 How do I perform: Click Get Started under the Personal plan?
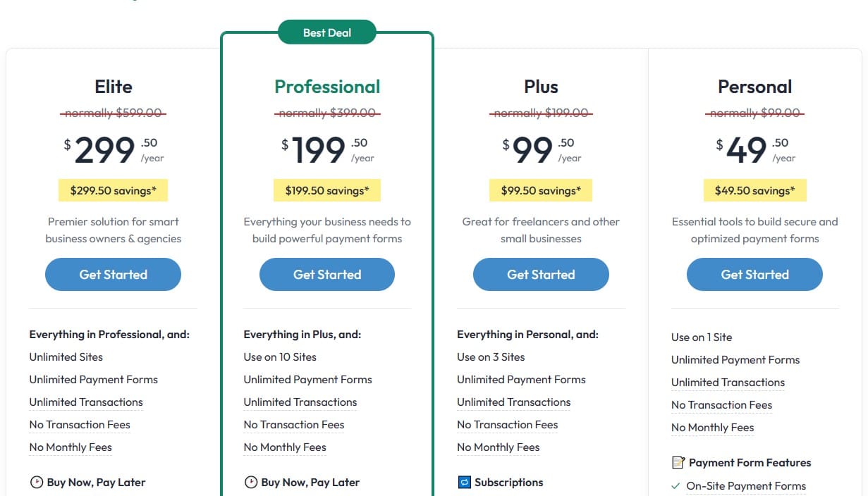click(x=754, y=274)
